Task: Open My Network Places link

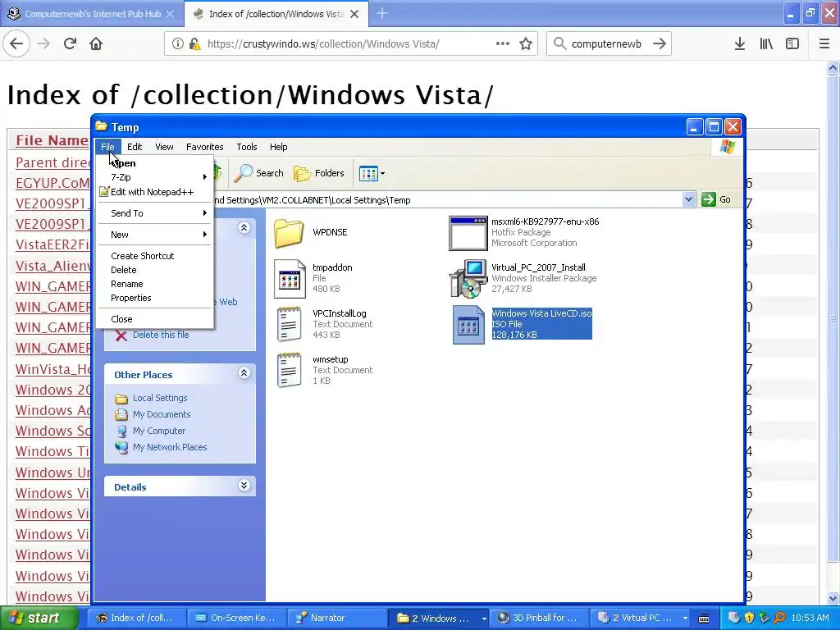Action: (x=170, y=447)
